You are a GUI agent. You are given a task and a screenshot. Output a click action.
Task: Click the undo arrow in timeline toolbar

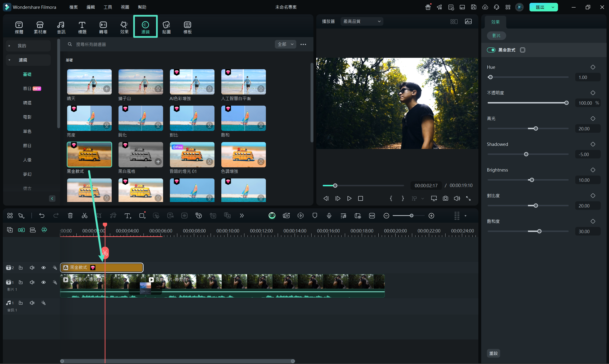click(42, 216)
